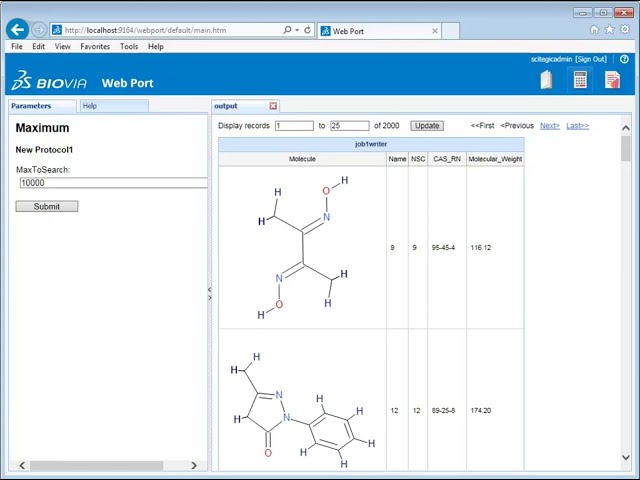
Task: Open the File menu
Action: pos(17,47)
